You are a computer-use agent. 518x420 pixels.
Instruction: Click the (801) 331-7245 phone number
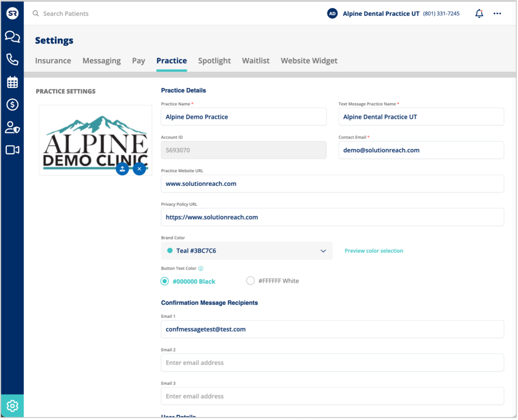tap(442, 13)
